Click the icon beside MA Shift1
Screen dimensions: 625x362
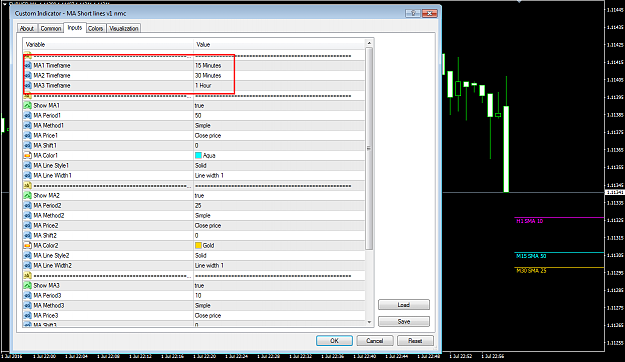click(x=28, y=146)
